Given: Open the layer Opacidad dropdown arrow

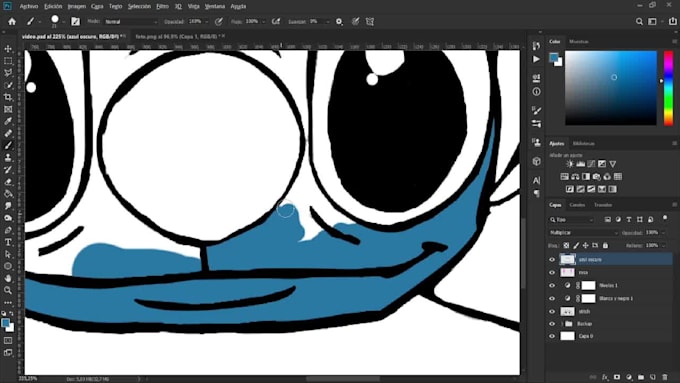Looking at the screenshot, I should coord(664,233).
